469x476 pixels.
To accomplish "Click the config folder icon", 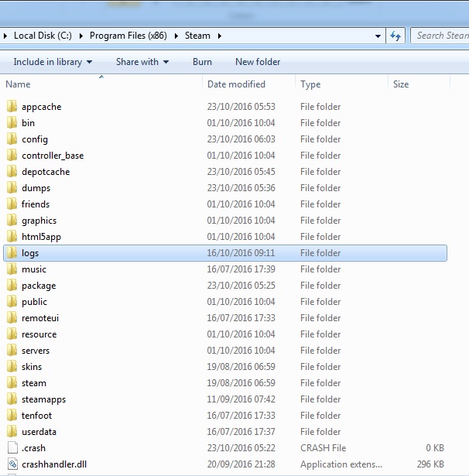I will coord(12,139).
